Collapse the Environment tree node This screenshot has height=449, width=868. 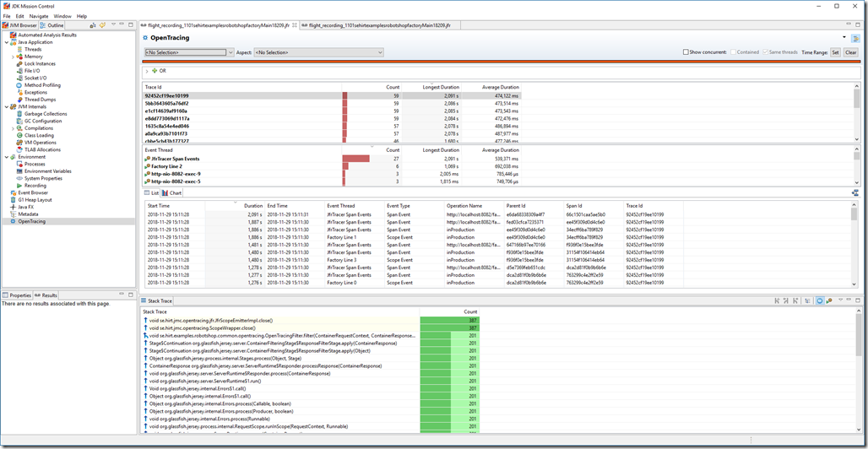click(6, 157)
